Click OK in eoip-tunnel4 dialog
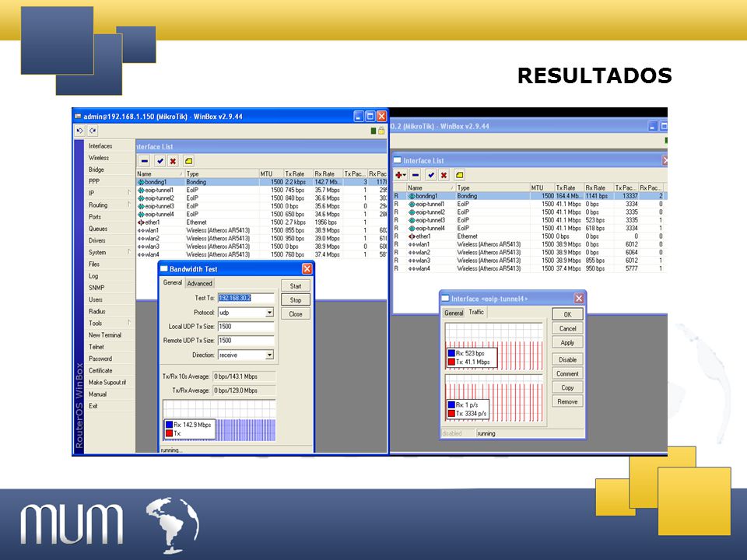 [567, 314]
